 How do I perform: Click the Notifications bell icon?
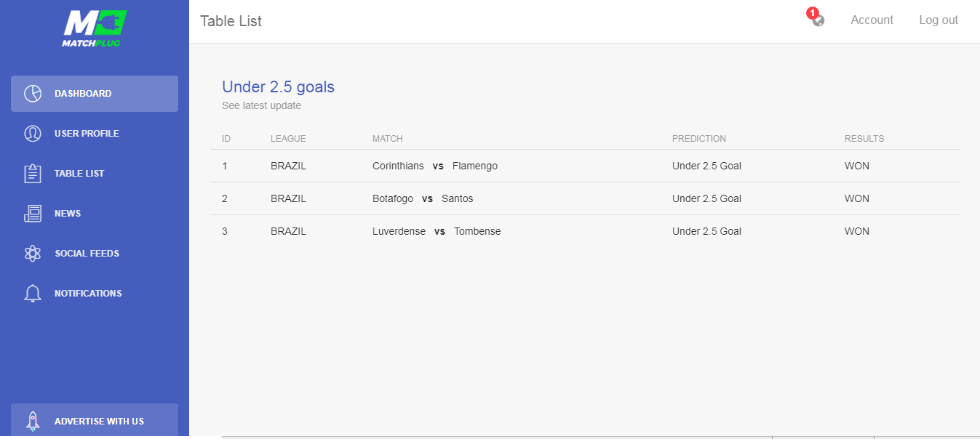coord(32,294)
